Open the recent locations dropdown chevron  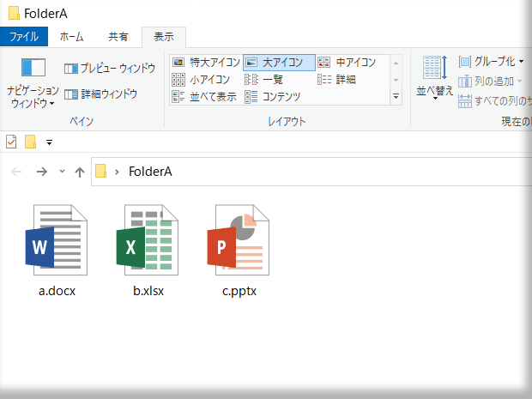(62, 171)
